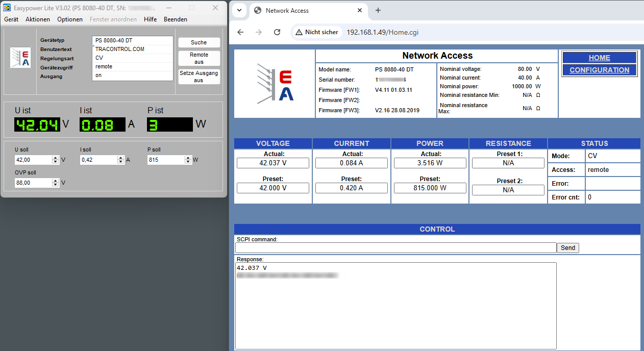Click the Nicht sicher security warning
This screenshot has width=644, height=351.
(316, 32)
